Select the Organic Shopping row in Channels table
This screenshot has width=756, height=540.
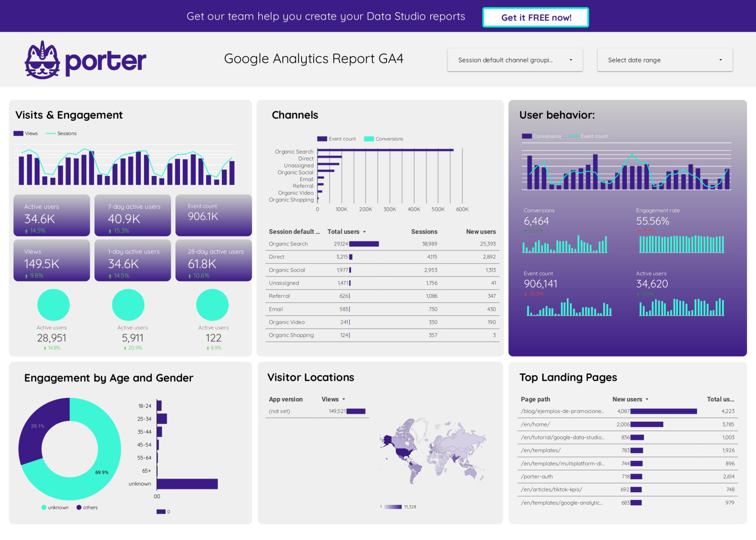pos(383,336)
